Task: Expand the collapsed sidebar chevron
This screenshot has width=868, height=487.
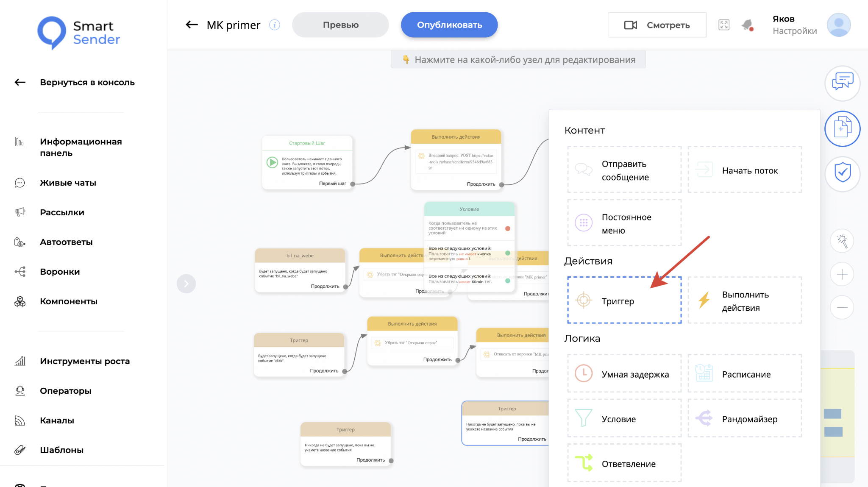Action: (186, 284)
